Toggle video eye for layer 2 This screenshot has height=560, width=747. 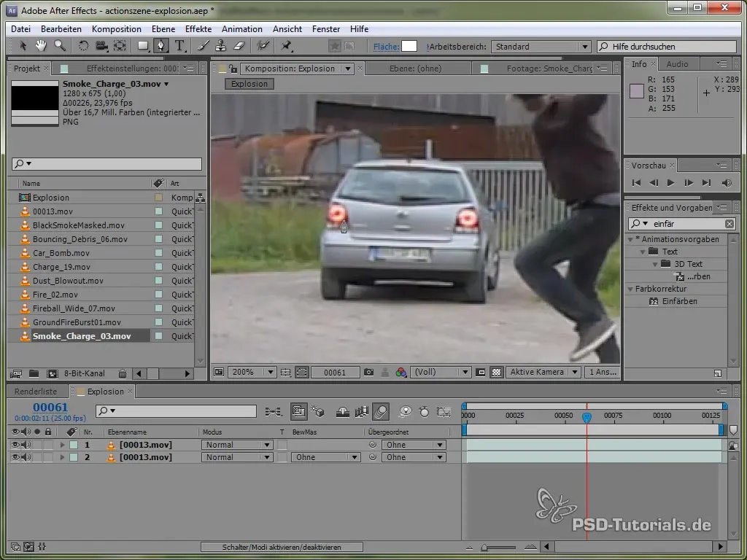click(15, 457)
